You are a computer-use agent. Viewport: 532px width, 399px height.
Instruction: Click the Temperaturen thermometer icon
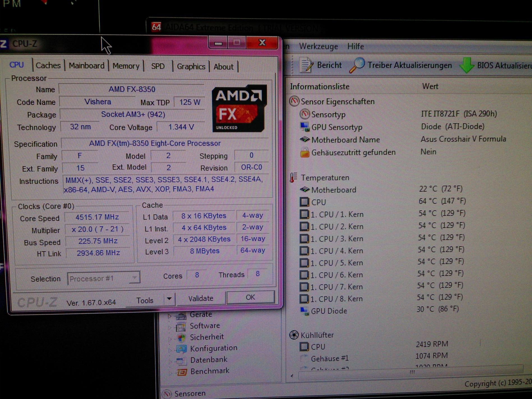(x=294, y=178)
